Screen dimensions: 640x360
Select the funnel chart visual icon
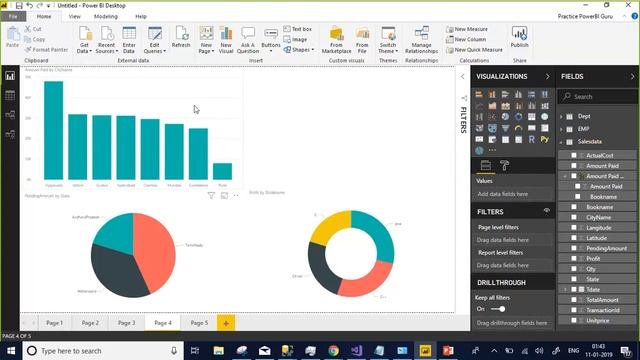505,128
